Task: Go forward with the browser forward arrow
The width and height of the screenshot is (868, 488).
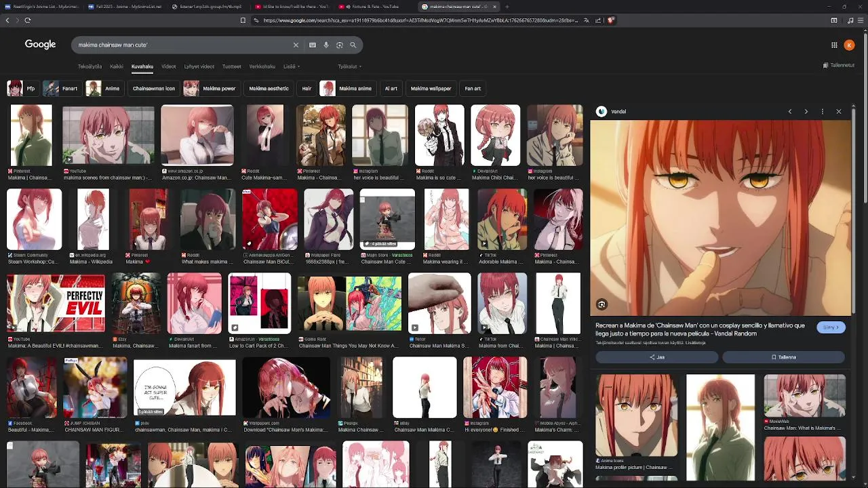Action: click(x=18, y=20)
